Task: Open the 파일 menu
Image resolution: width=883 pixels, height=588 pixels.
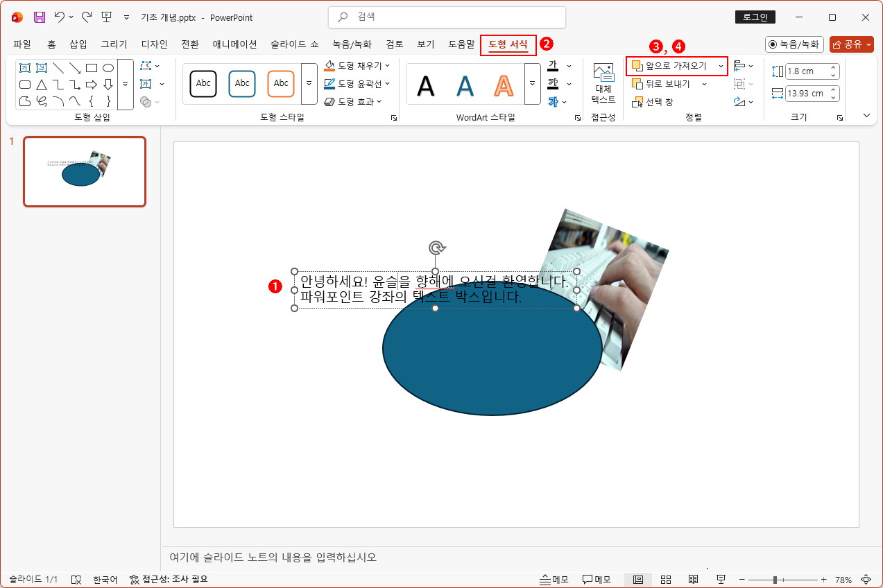Action: click(22, 43)
